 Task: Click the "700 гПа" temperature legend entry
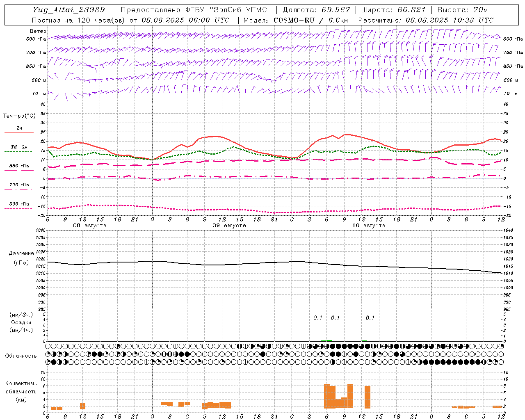click(x=19, y=185)
